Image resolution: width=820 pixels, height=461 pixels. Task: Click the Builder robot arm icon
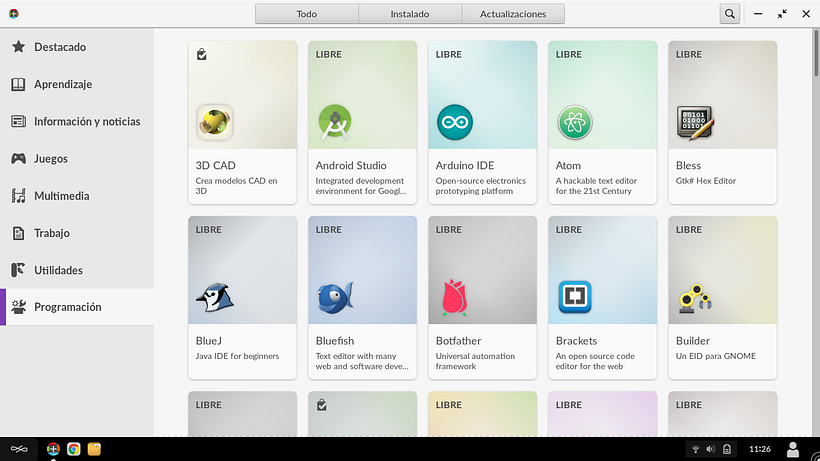[x=695, y=298]
